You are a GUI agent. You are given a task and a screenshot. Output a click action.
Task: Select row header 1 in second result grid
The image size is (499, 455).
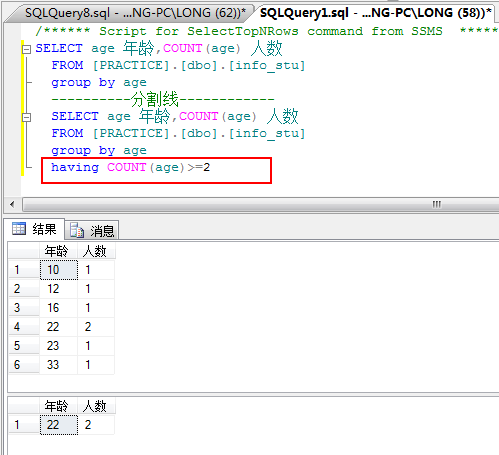pyautogui.click(x=24, y=425)
